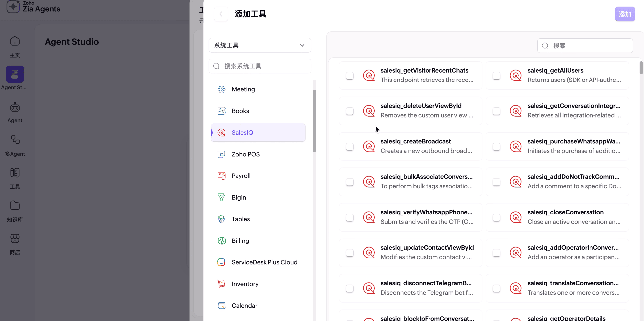Select Calendar in the system tools list
This screenshot has height=321, width=644.
[258, 306]
